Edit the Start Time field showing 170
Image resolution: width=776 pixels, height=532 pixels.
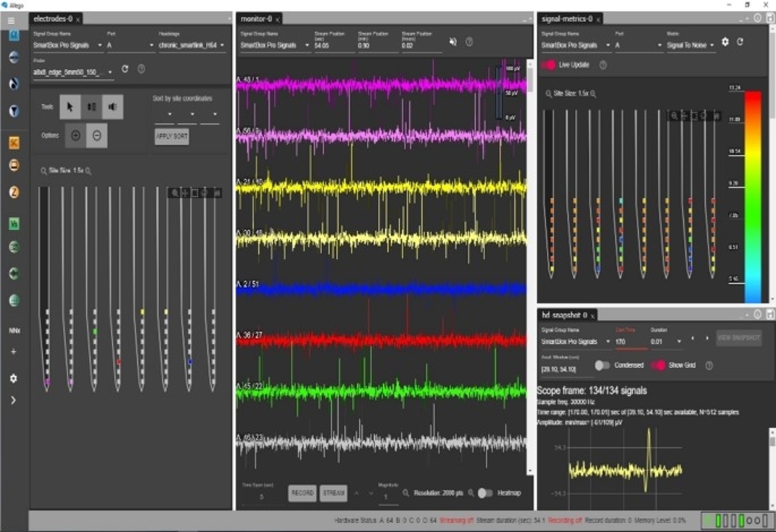tap(630, 341)
